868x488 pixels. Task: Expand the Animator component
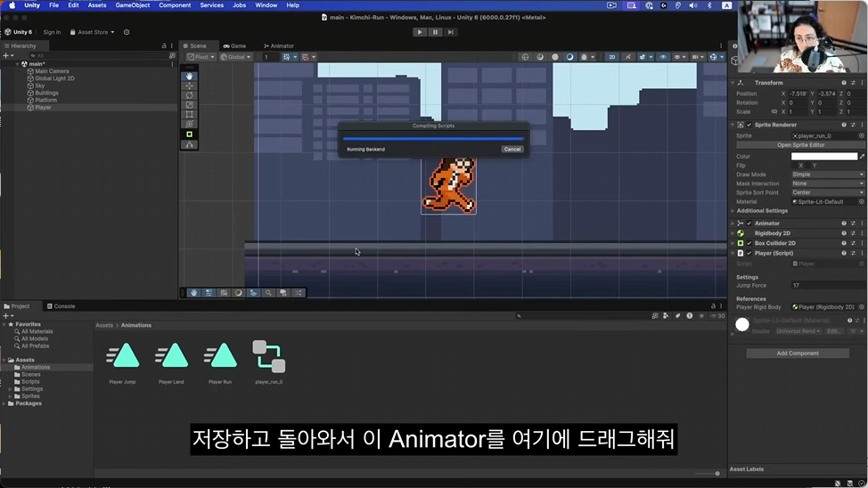tap(733, 224)
